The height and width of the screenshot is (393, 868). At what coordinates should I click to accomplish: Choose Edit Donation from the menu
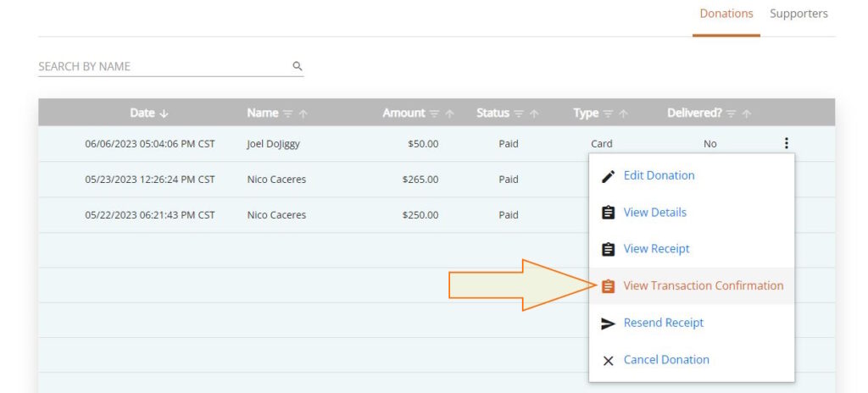[x=659, y=175]
